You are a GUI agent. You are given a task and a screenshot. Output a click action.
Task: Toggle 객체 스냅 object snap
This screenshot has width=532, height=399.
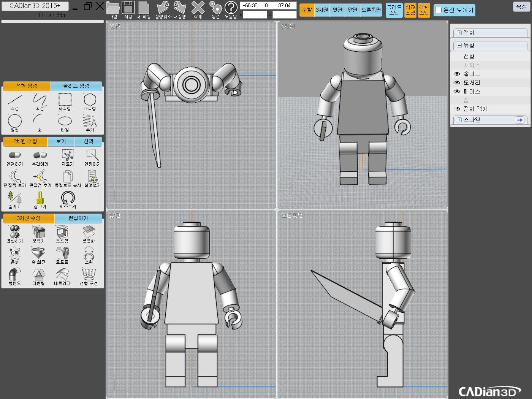[x=424, y=10]
